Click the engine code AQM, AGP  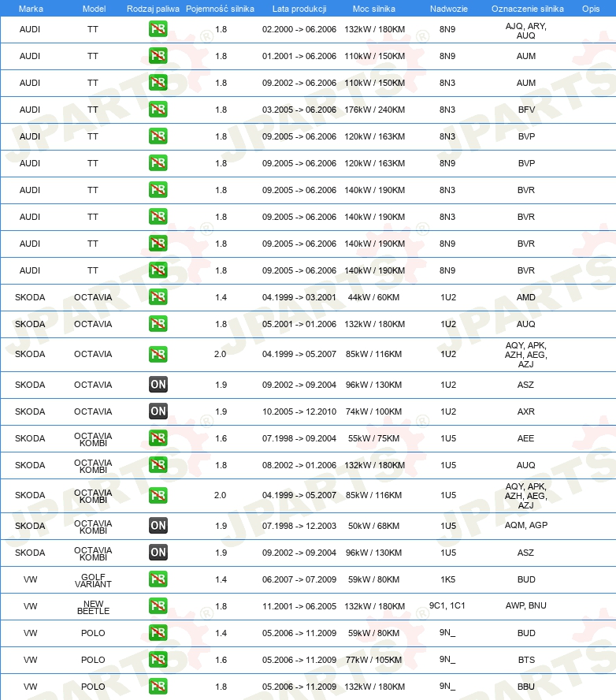pyautogui.click(x=526, y=526)
